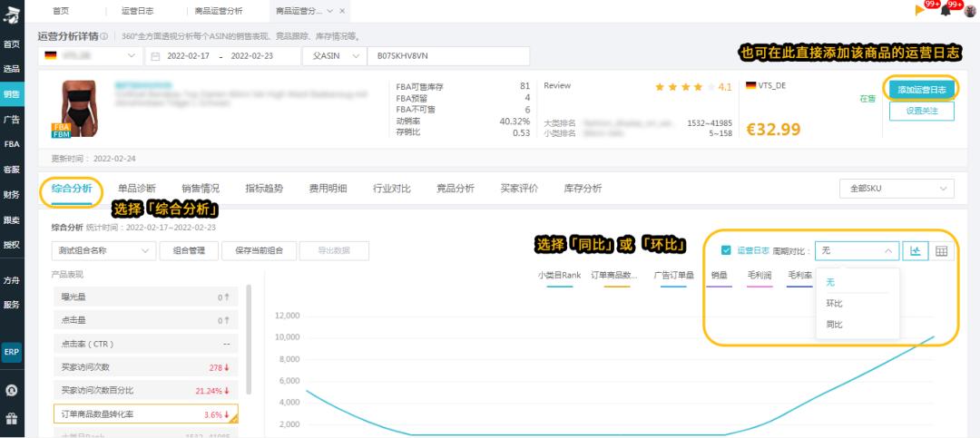Uncheck the 运营日志 checkbox
This screenshot has height=438, width=980.
tap(726, 250)
